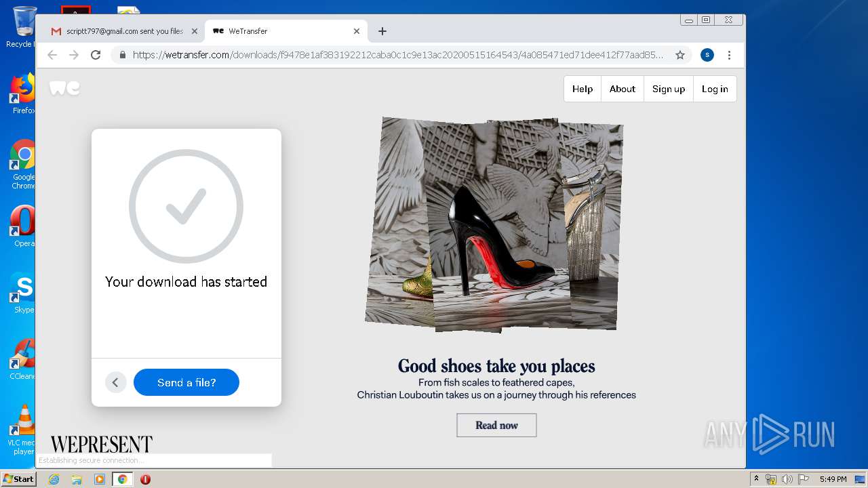Go back with the round arrow button in the download card
868x488 pixels.
pos(115,382)
